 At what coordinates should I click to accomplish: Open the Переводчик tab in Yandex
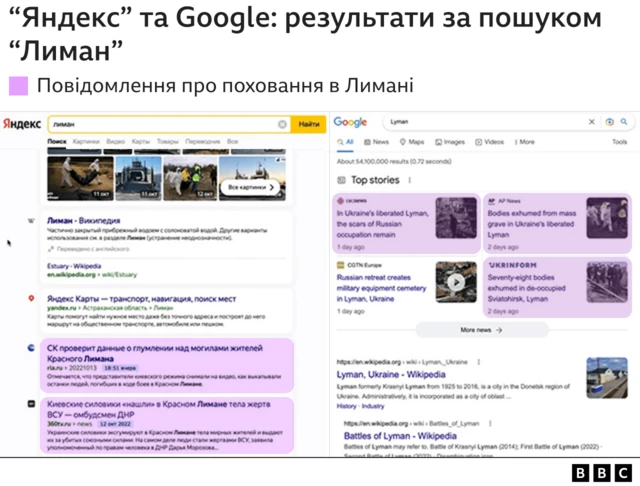click(x=203, y=142)
